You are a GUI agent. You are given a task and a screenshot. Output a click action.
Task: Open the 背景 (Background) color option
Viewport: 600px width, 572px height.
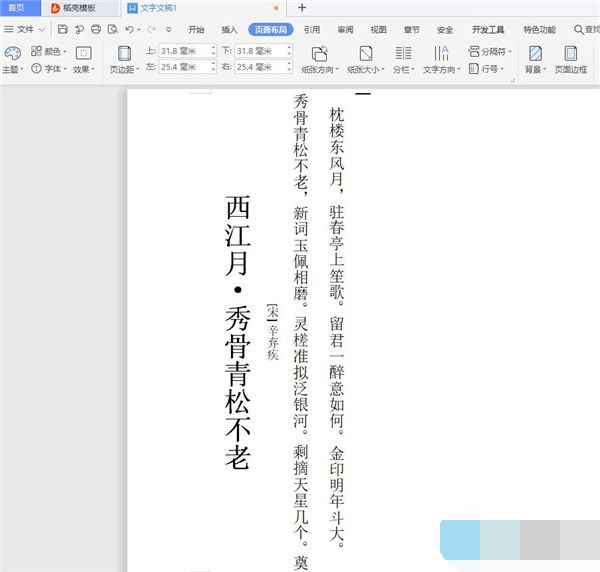[536, 54]
